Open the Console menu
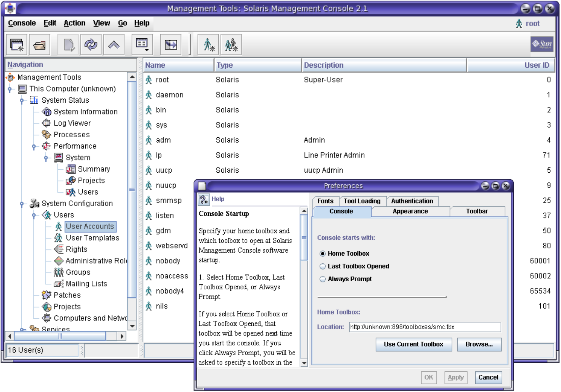 coord(22,23)
